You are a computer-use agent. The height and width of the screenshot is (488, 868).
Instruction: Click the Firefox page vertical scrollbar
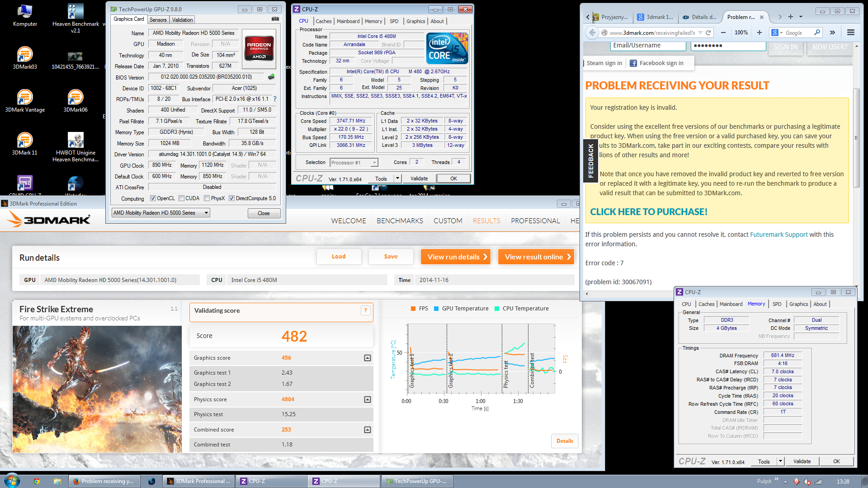click(856, 138)
